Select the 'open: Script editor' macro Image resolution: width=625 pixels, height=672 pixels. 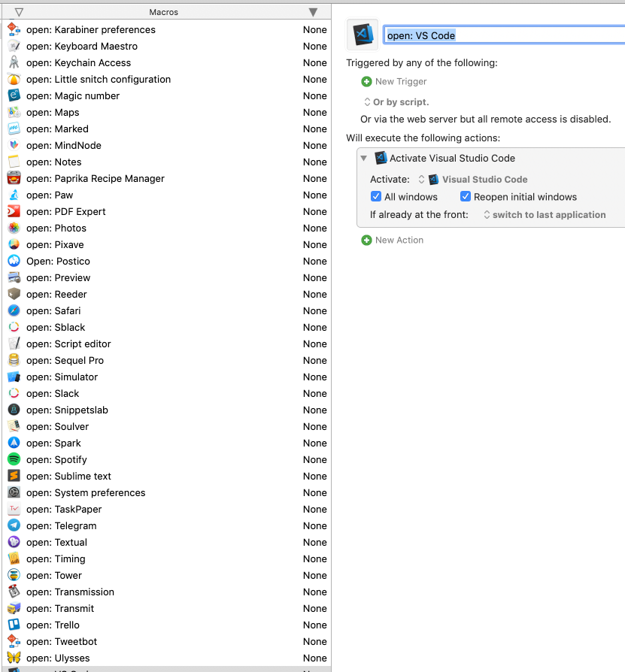click(167, 344)
